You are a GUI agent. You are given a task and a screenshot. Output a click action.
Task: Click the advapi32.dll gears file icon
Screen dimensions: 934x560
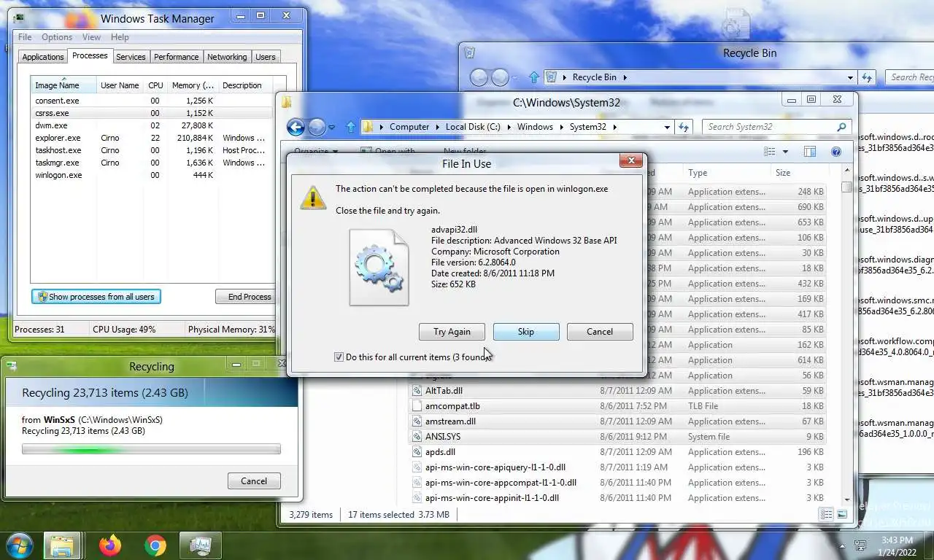[379, 268]
